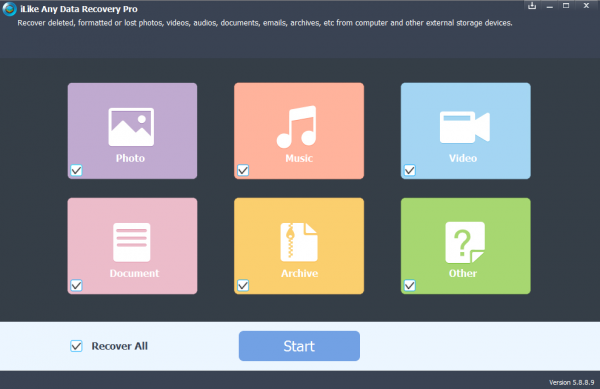Image resolution: width=600 pixels, height=389 pixels.
Task: Click the Archive label text
Action: pyautogui.click(x=300, y=273)
